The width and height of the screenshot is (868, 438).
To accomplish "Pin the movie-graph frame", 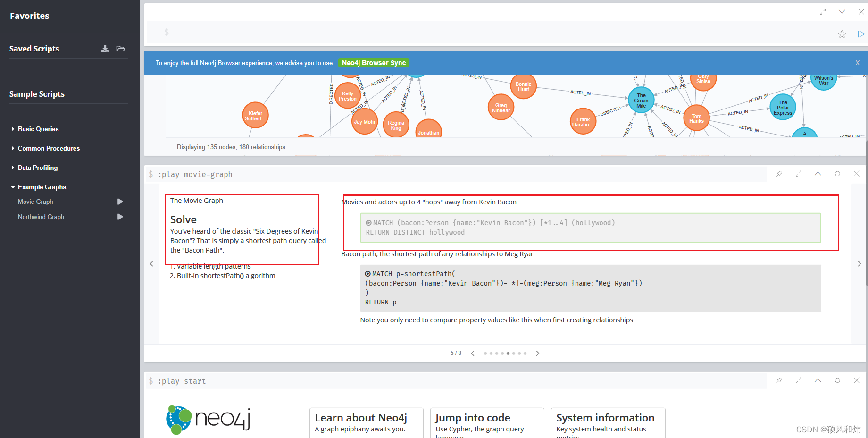I will (779, 174).
